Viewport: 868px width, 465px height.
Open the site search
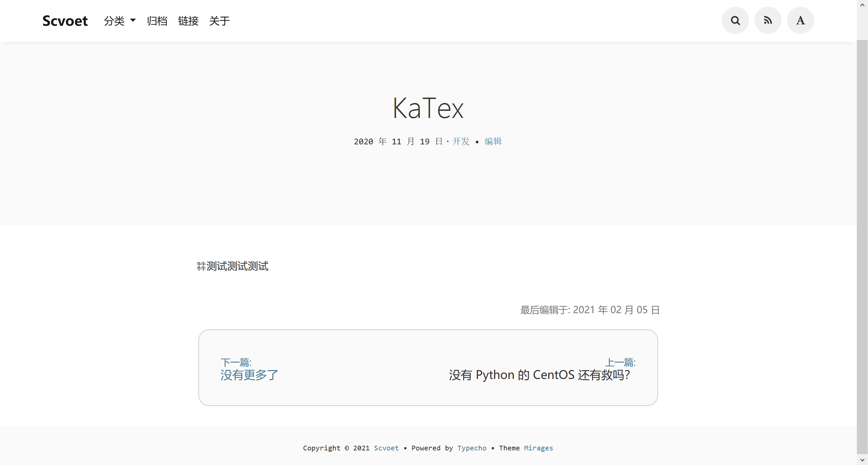coord(735,20)
